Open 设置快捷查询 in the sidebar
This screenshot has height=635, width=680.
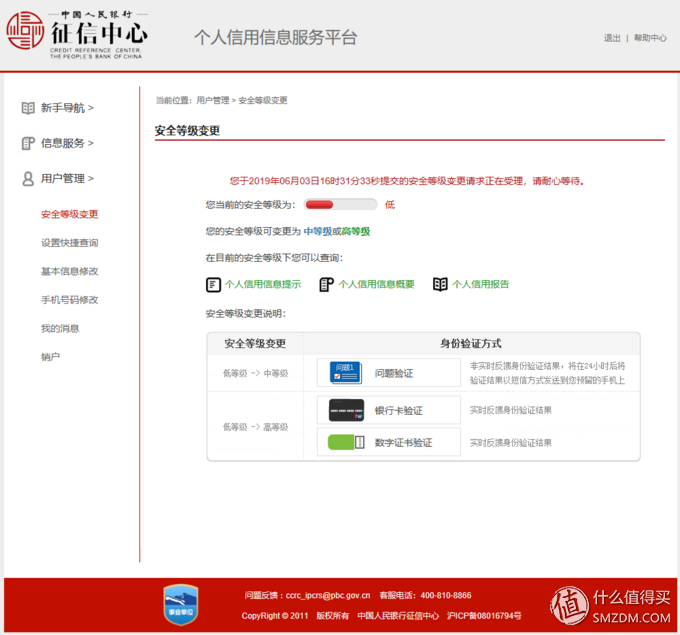point(69,243)
